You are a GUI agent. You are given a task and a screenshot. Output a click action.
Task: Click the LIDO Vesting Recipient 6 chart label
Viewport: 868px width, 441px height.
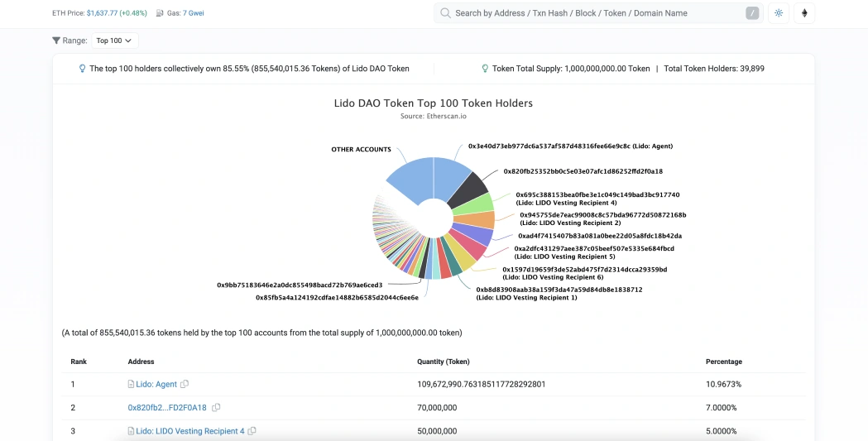tap(584, 273)
